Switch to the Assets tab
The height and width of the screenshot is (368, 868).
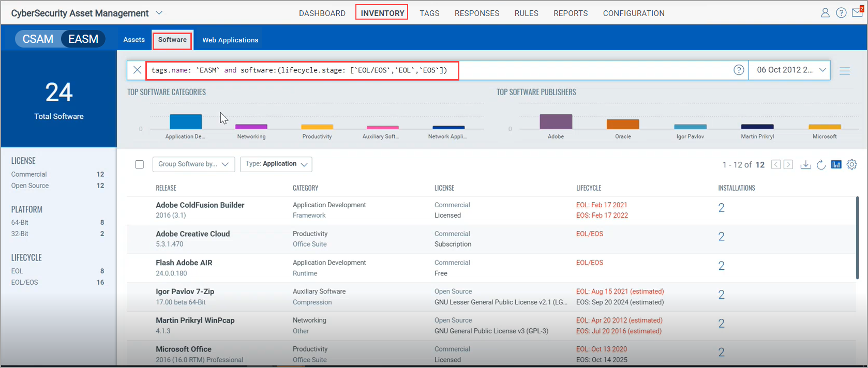(x=134, y=40)
